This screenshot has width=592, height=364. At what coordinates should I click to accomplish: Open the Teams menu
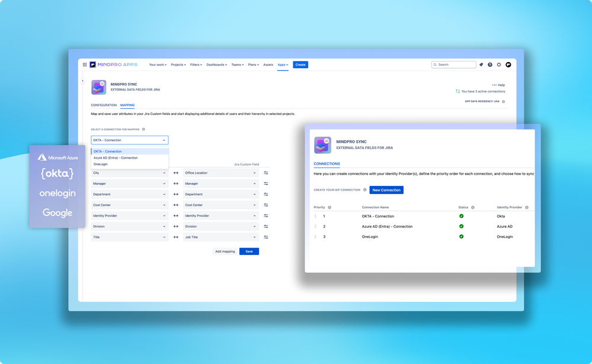[238, 65]
